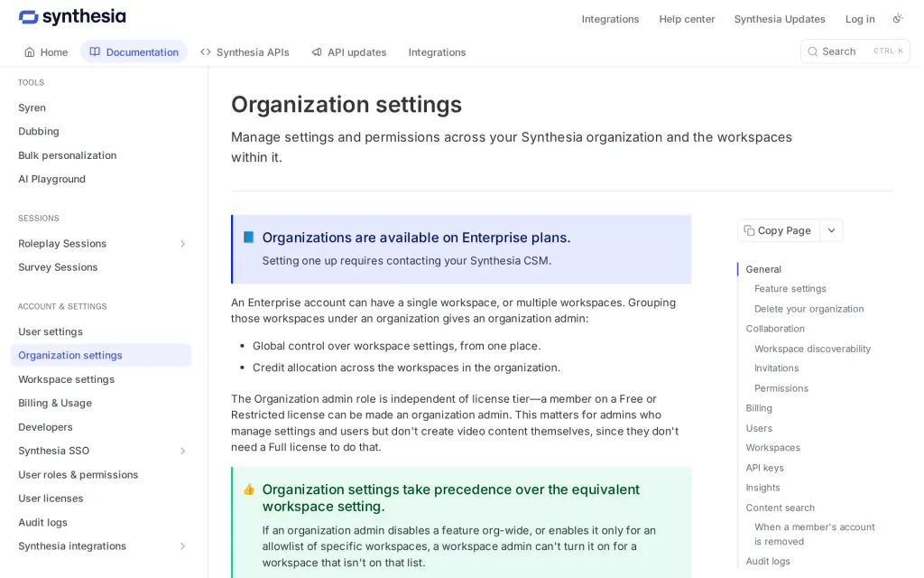Expand the Synthesia SSO section
Screen dimensions: 924x578
click(182, 452)
